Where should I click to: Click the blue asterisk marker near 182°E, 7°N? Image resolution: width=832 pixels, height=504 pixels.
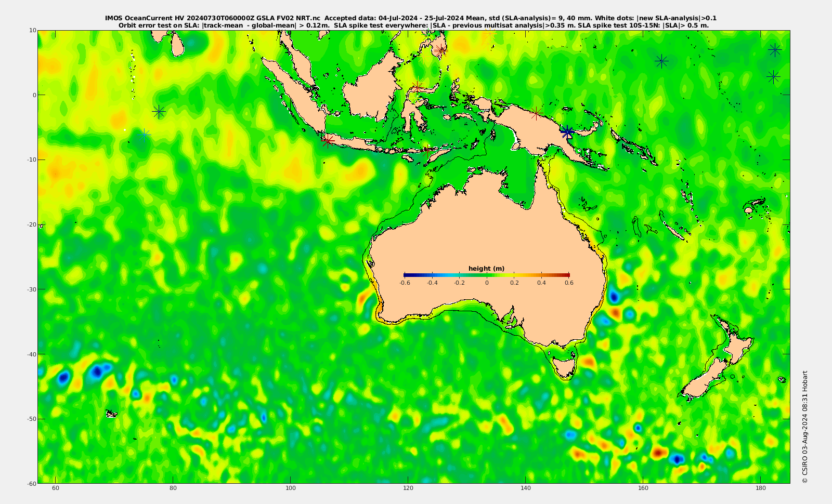[775, 50]
